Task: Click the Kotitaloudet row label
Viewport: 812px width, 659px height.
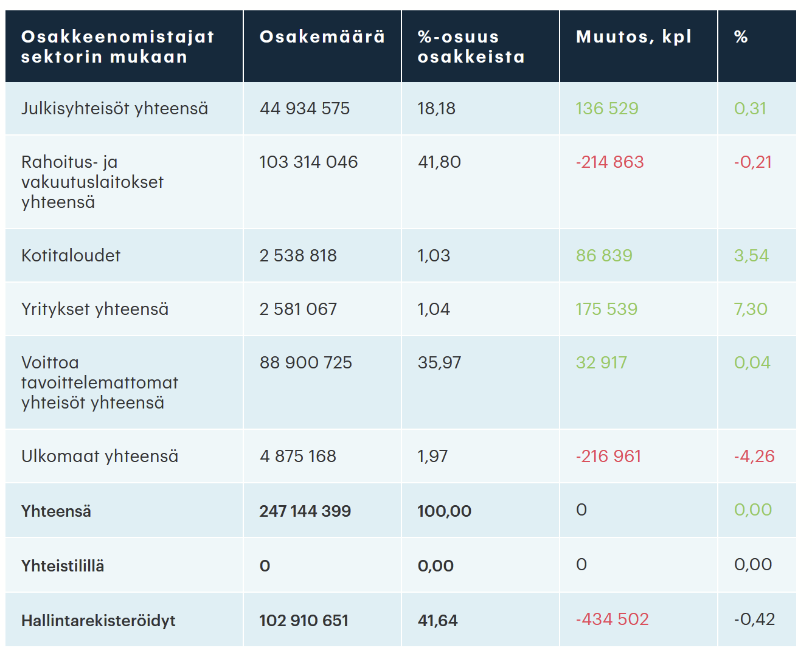Action: pos(71,256)
